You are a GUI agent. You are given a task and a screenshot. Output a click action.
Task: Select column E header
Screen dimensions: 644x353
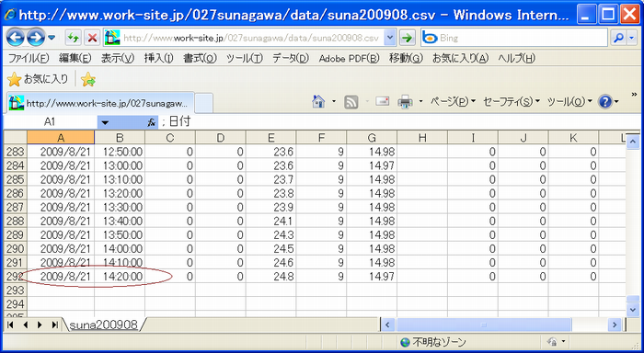tap(271, 138)
